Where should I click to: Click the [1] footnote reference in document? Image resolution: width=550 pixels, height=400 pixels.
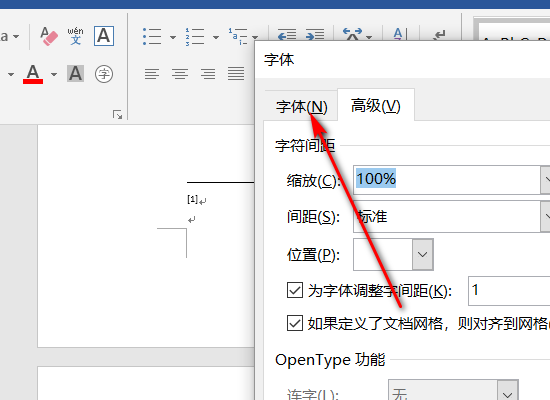193,200
